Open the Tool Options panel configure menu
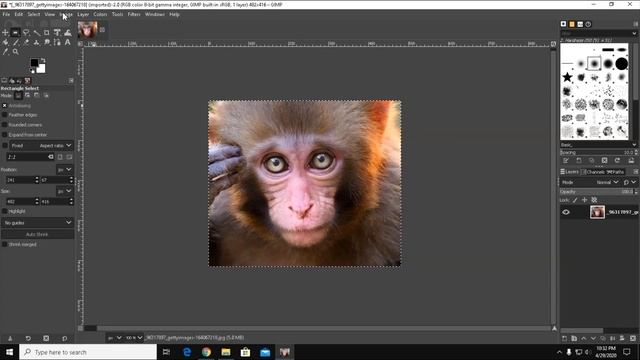This screenshot has width=640, height=360. pyautogui.click(x=71, y=81)
